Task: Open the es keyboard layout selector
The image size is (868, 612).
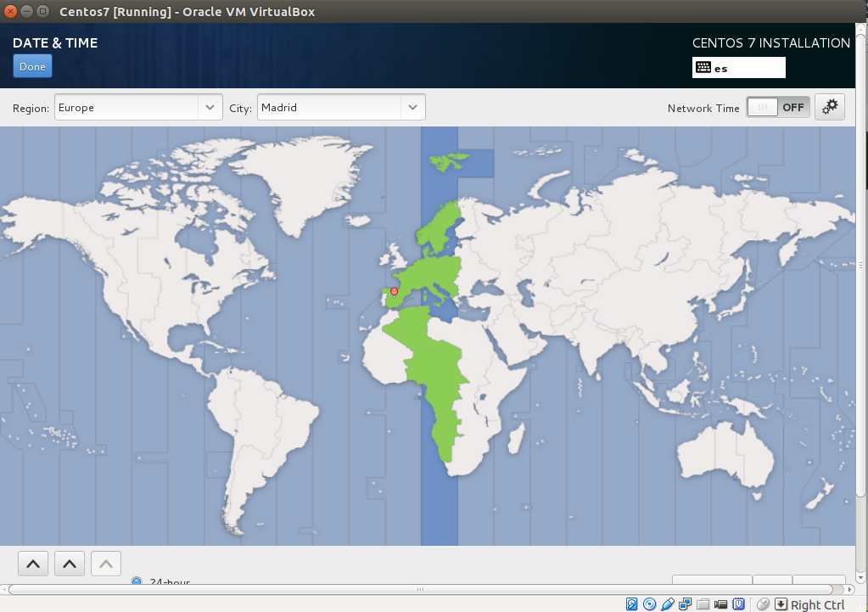Action: click(x=737, y=67)
